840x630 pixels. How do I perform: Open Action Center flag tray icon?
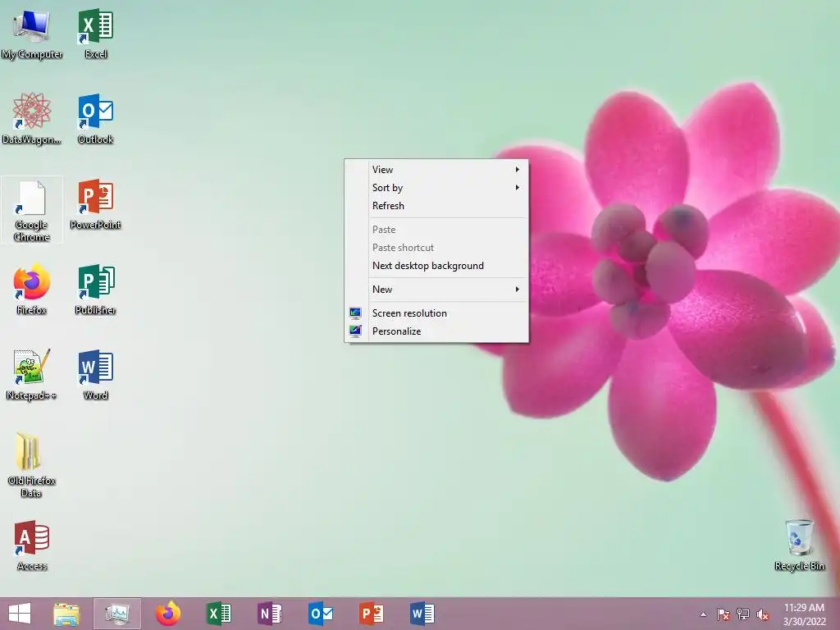pyautogui.click(x=723, y=614)
